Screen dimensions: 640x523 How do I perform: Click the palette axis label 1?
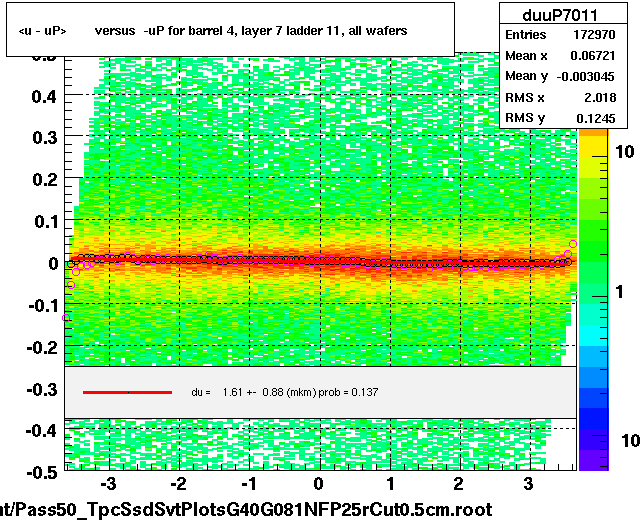click(x=620, y=292)
